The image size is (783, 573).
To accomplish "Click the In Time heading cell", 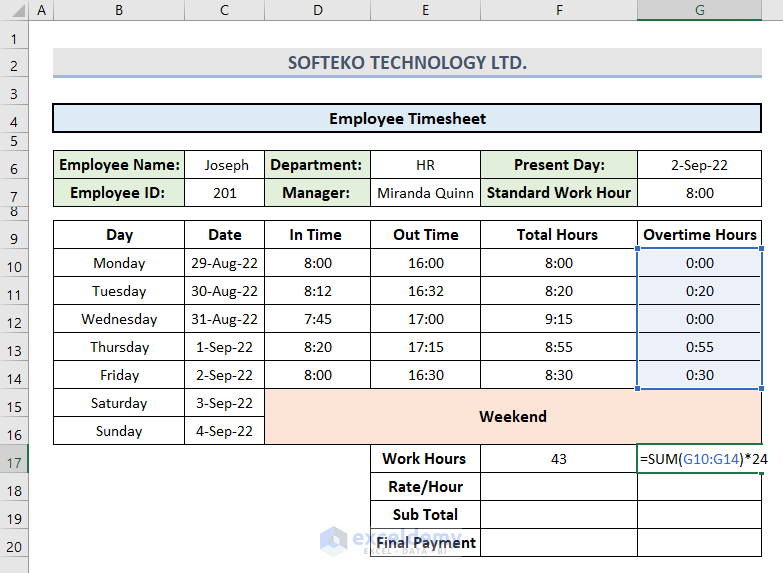I will [318, 235].
